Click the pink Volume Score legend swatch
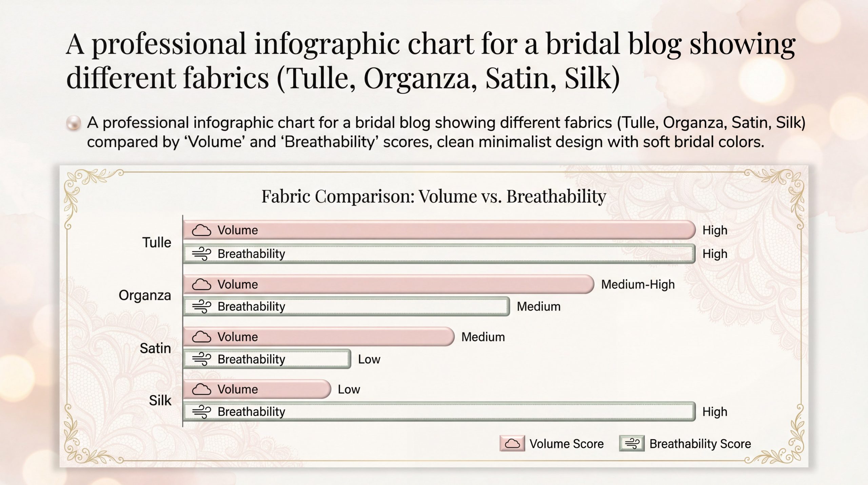This screenshot has width=868, height=485. [512, 444]
